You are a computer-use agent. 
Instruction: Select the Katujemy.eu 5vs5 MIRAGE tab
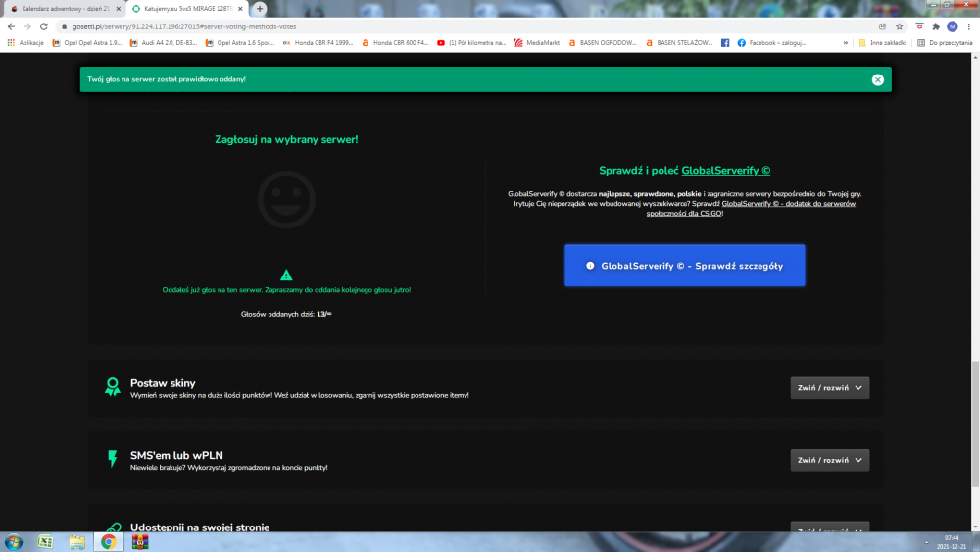click(x=187, y=9)
